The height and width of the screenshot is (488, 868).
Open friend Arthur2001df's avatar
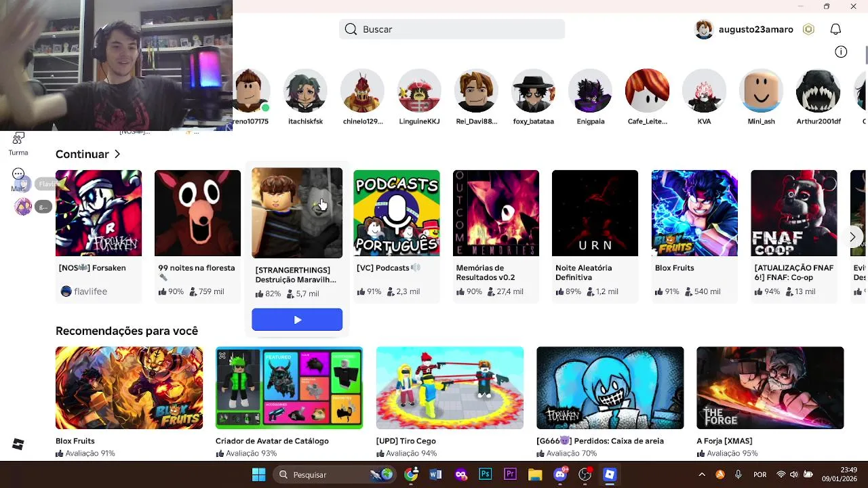point(818,90)
